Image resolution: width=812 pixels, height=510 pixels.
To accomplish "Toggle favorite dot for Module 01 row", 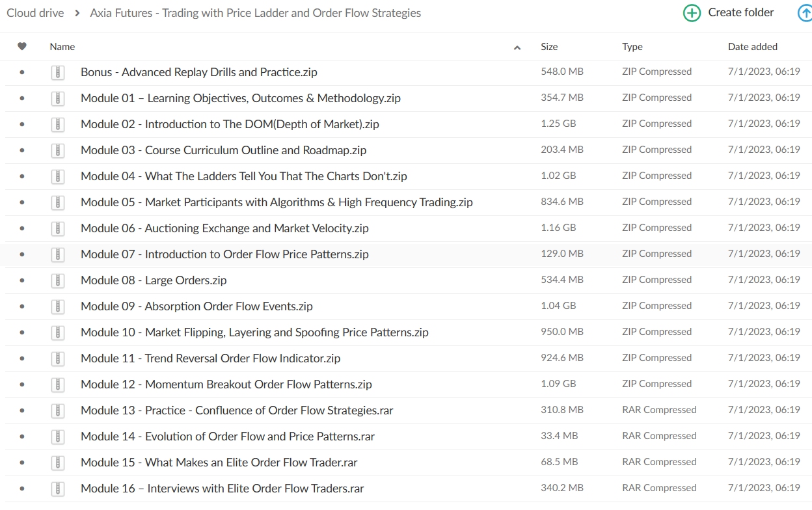I will (x=22, y=98).
